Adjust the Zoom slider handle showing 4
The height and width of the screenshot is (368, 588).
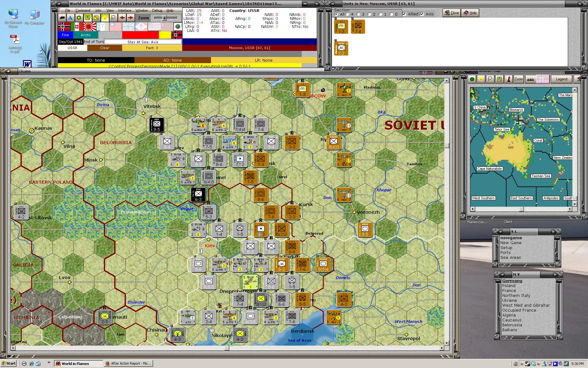click(164, 18)
